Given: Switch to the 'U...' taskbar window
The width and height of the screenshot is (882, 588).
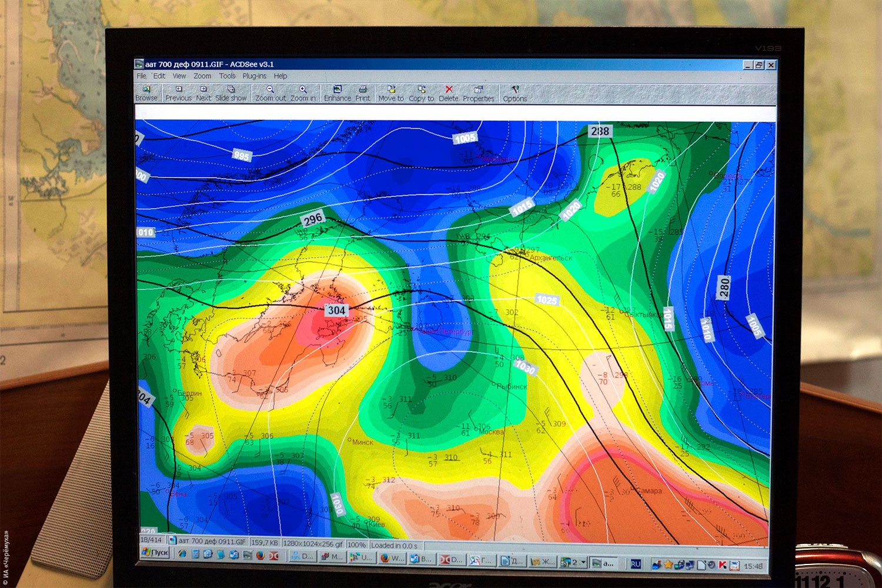Looking at the screenshot, I should click(363, 557).
